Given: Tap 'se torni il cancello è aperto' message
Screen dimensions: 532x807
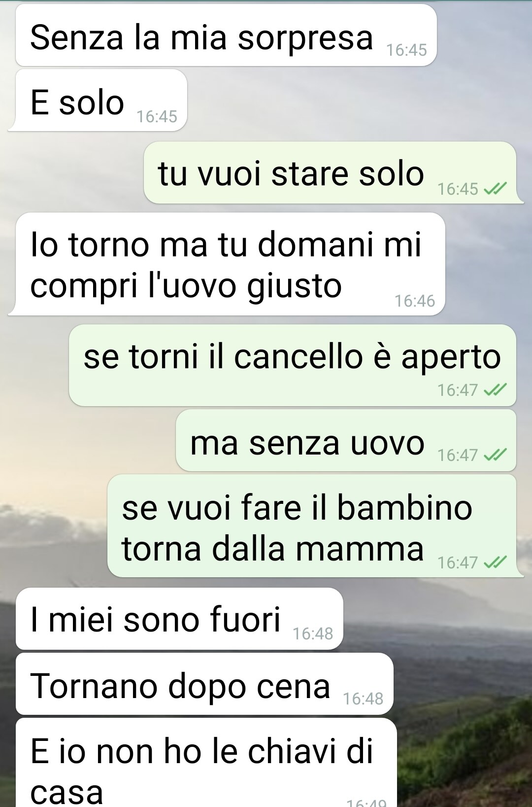Looking at the screenshot, I should (x=293, y=365).
